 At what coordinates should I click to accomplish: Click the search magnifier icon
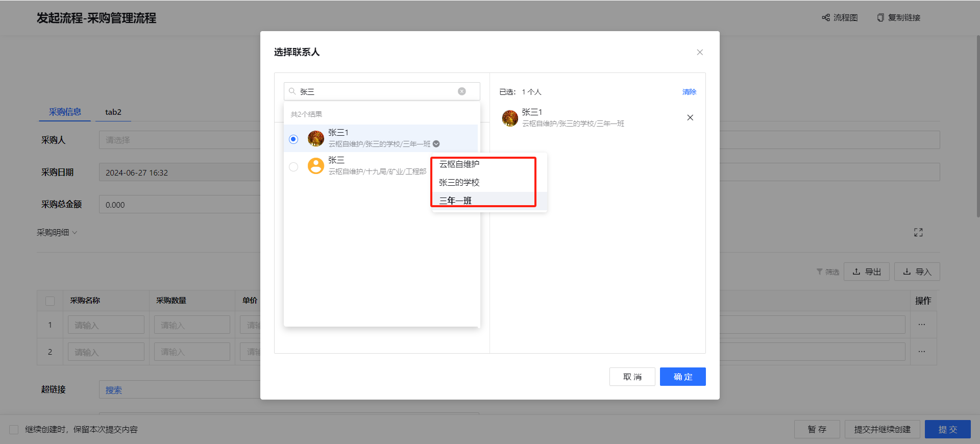pyautogui.click(x=292, y=91)
